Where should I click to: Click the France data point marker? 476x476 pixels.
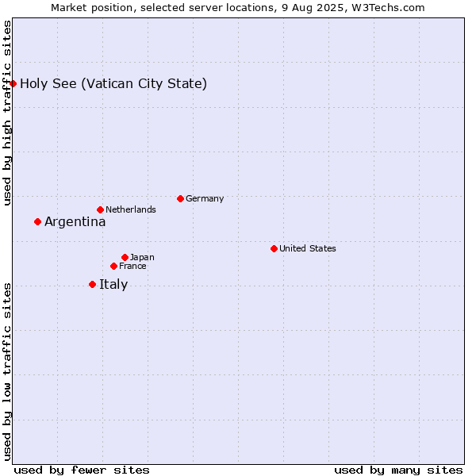113,267
